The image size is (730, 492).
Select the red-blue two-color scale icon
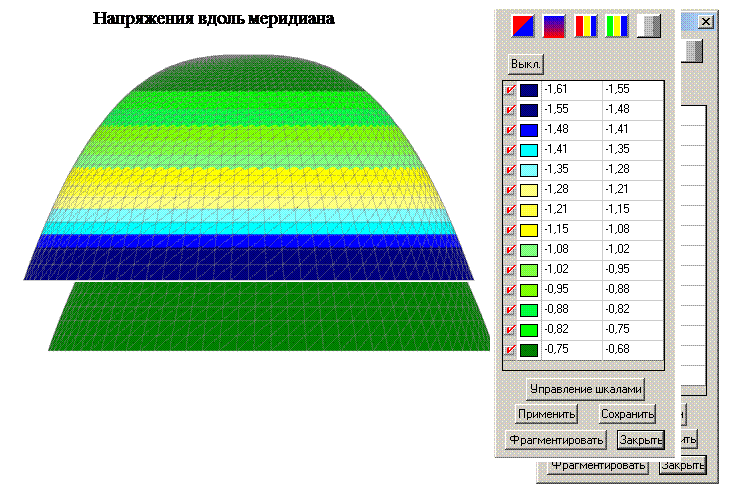522,26
